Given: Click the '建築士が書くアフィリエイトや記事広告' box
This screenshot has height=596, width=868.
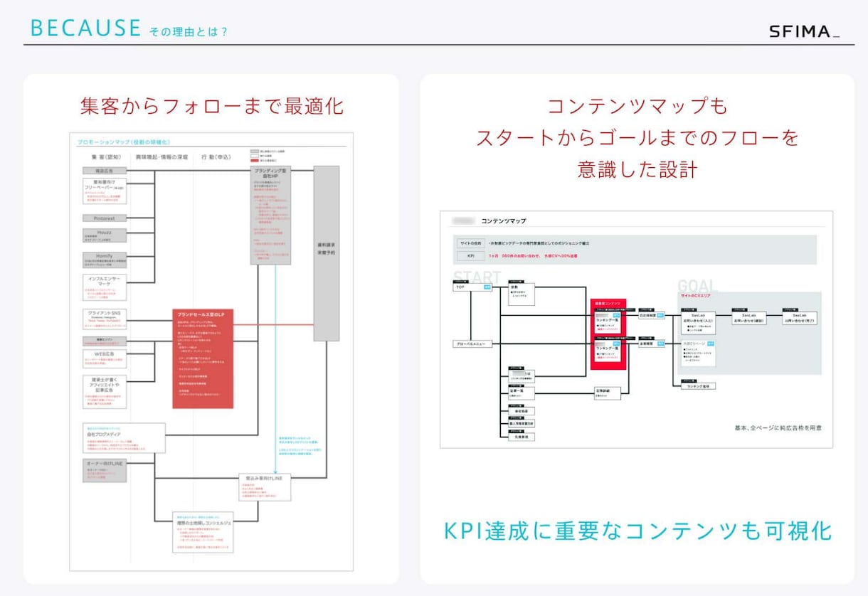Looking at the screenshot, I should (x=105, y=393).
